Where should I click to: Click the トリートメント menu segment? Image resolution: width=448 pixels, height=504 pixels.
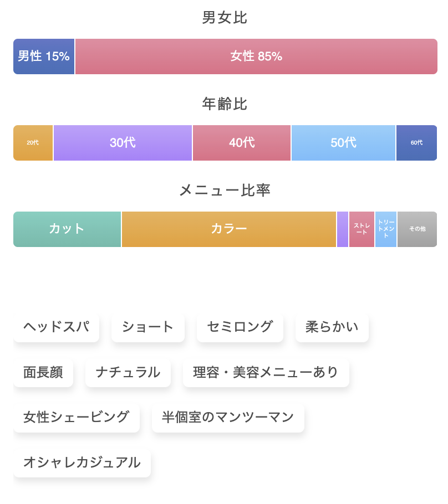click(x=386, y=229)
